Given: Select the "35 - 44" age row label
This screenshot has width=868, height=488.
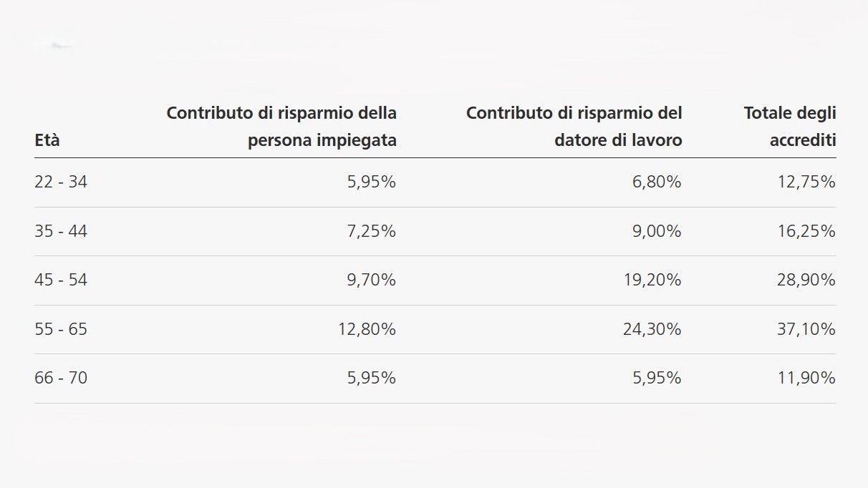Looking at the screenshot, I should click(x=61, y=232).
